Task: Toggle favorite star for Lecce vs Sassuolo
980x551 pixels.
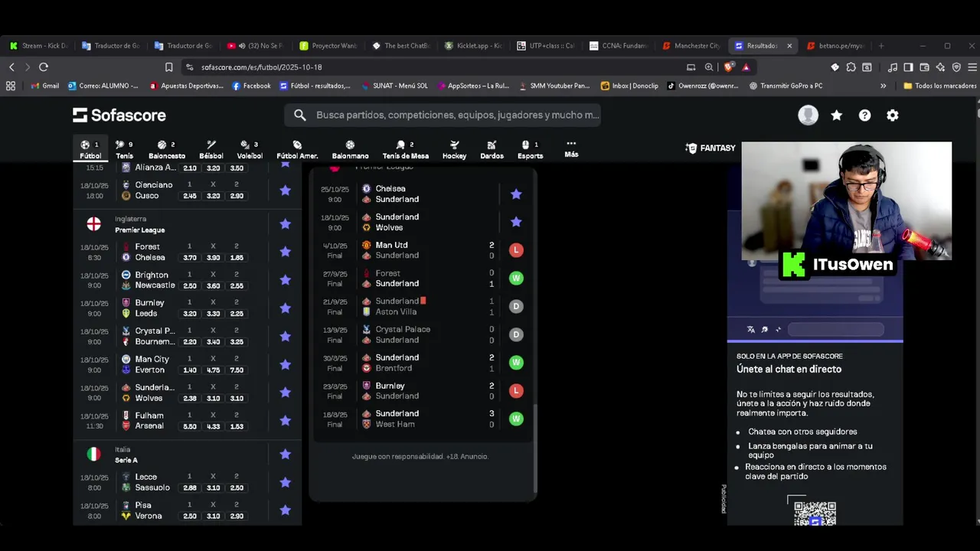Action: 286,482
